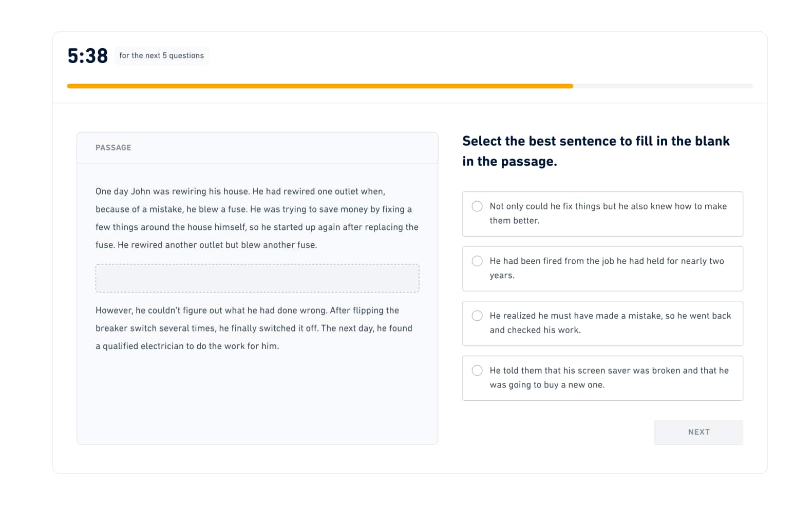Click the "Select the best sentence" question heading
Viewport: 812px width, 505px height.
click(596, 151)
